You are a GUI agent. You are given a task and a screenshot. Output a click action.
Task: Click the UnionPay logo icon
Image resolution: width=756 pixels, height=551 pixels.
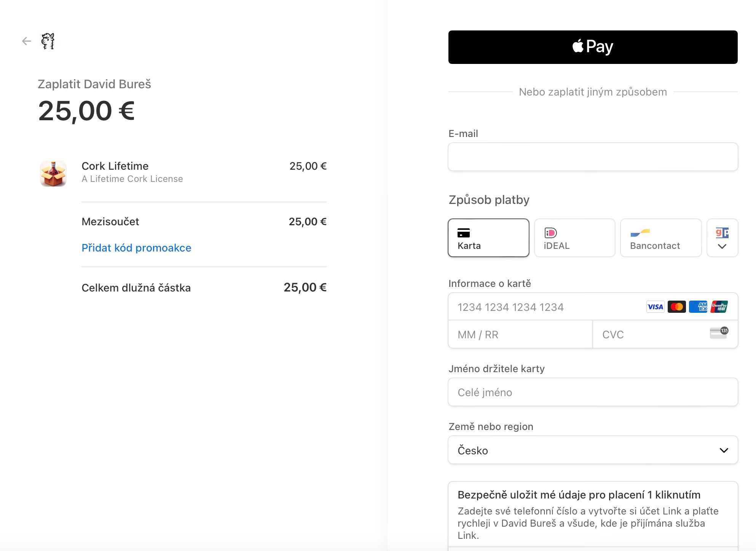tap(719, 307)
